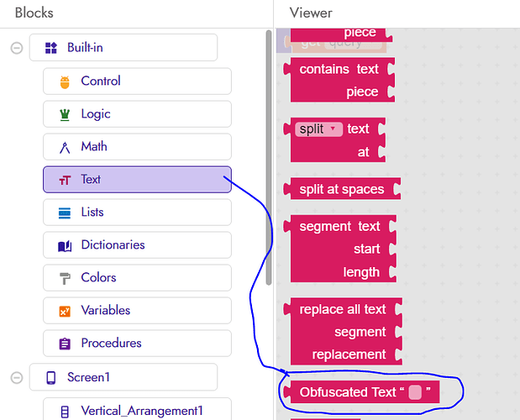The width and height of the screenshot is (520, 420).
Task: Open the split mode dropdown on split block
Action: tap(318, 129)
